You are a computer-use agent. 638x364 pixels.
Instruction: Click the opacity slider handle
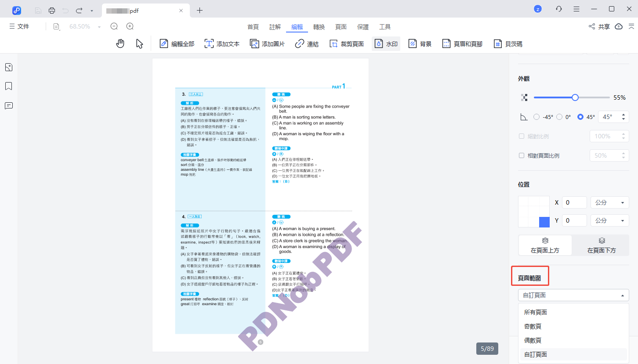click(575, 97)
